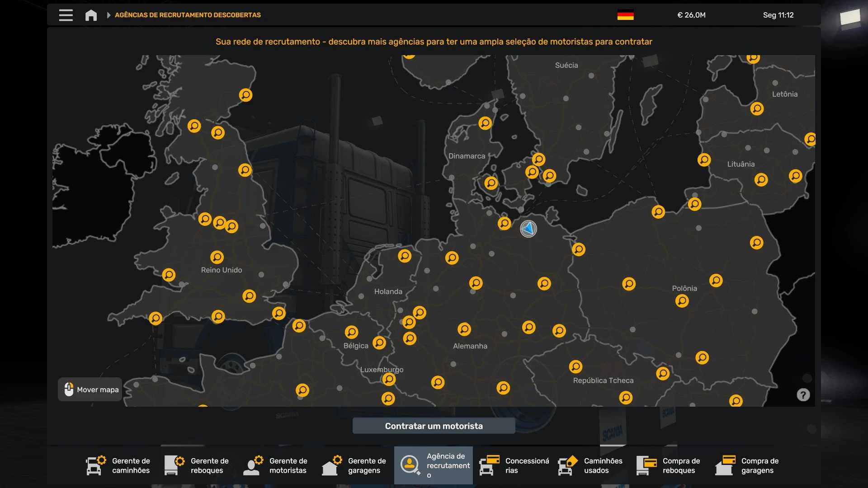Open Caminhões usados tab
This screenshot has width=868, height=488.
tap(590, 465)
